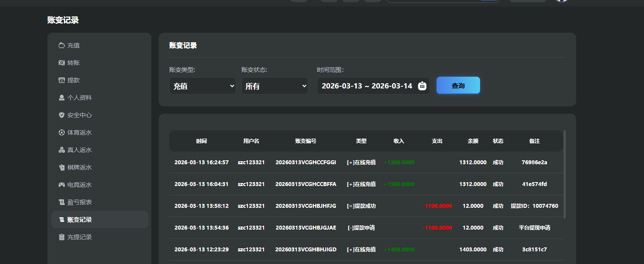The height and width of the screenshot is (264, 644).
Task: Click the 提款 withdrawal icon in sidebar
Action: pos(61,80)
